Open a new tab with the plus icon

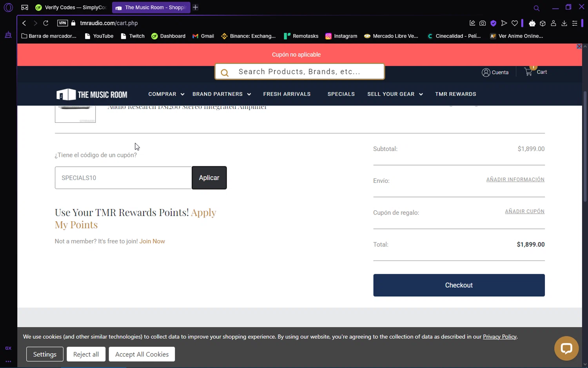tap(196, 7)
